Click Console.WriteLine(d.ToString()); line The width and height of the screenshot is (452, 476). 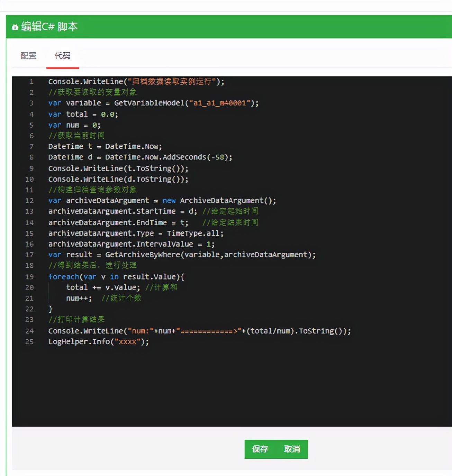(118, 179)
